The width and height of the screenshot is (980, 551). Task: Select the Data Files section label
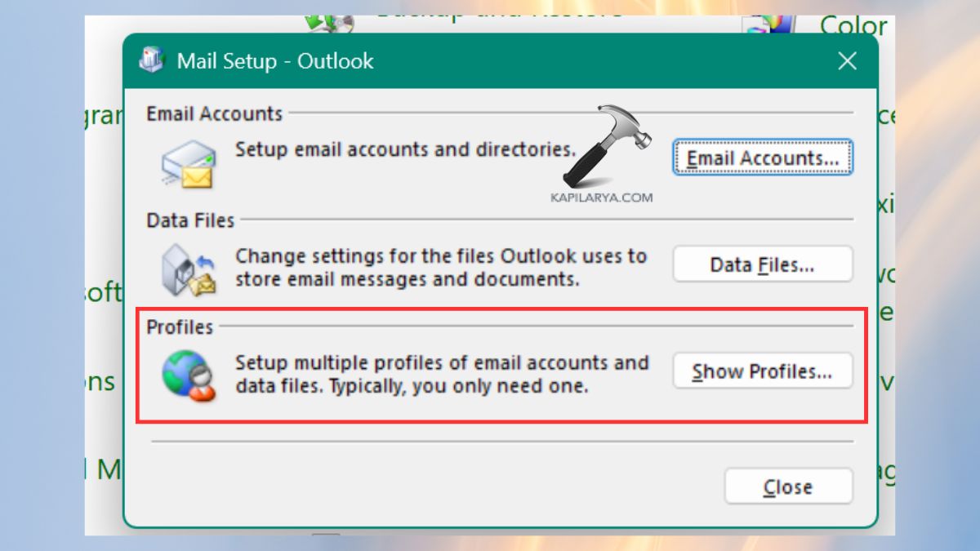190,220
